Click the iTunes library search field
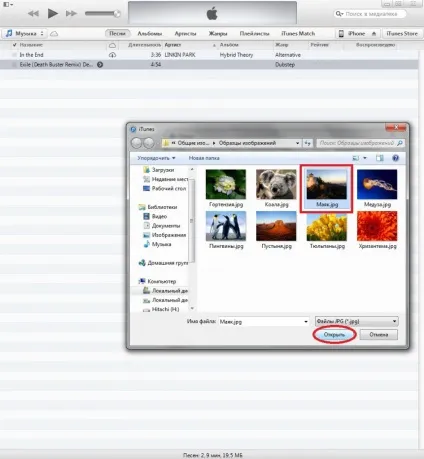 pos(370,14)
